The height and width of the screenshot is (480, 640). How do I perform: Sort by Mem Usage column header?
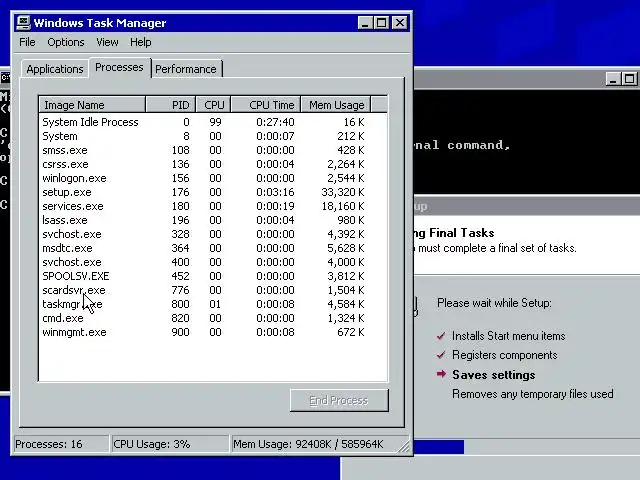point(336,105)
